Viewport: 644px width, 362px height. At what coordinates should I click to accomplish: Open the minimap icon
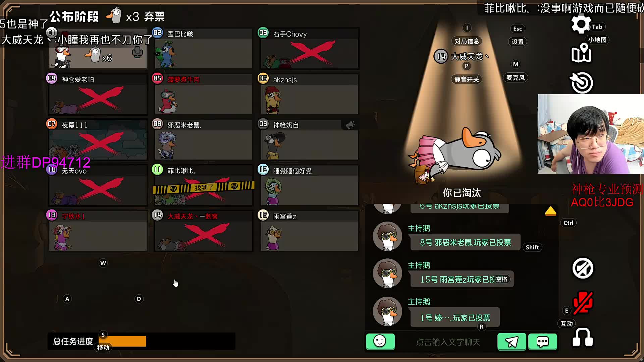[x=581, y=53]
